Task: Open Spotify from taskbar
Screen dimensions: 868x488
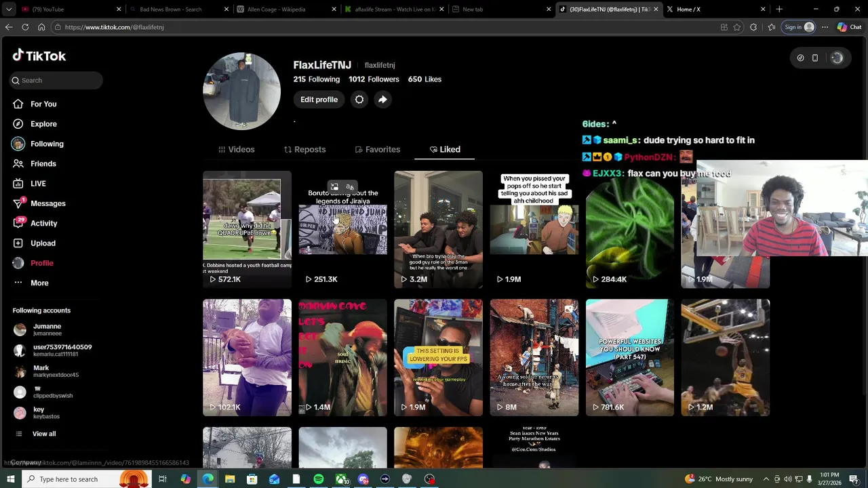Action: 319,479
